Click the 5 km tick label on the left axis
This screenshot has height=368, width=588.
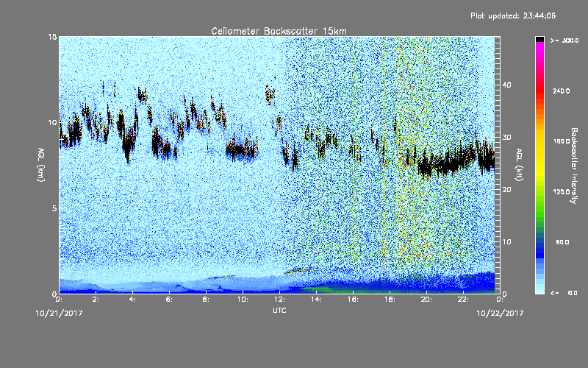click(54, 208)
